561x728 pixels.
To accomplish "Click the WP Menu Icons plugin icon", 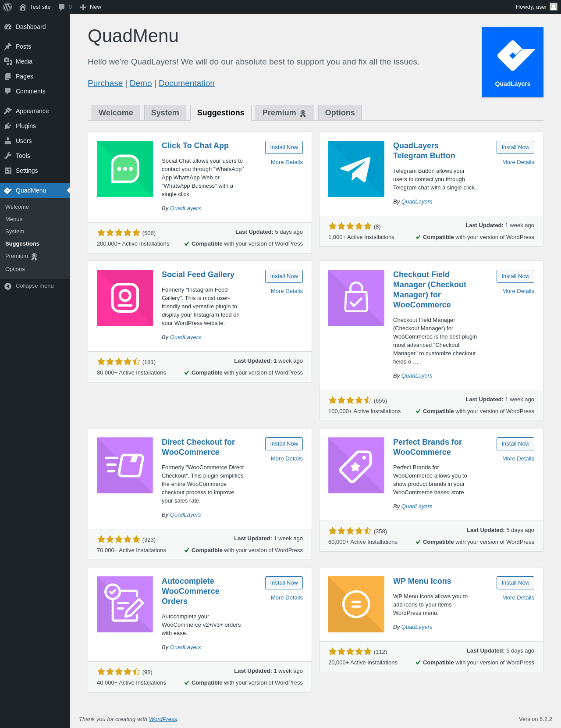I will 356,604.
